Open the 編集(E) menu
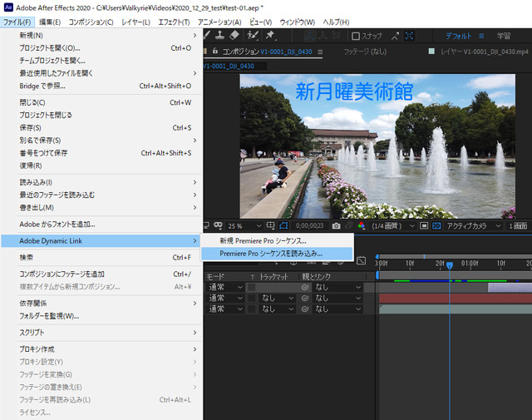 tap(50, 22)
